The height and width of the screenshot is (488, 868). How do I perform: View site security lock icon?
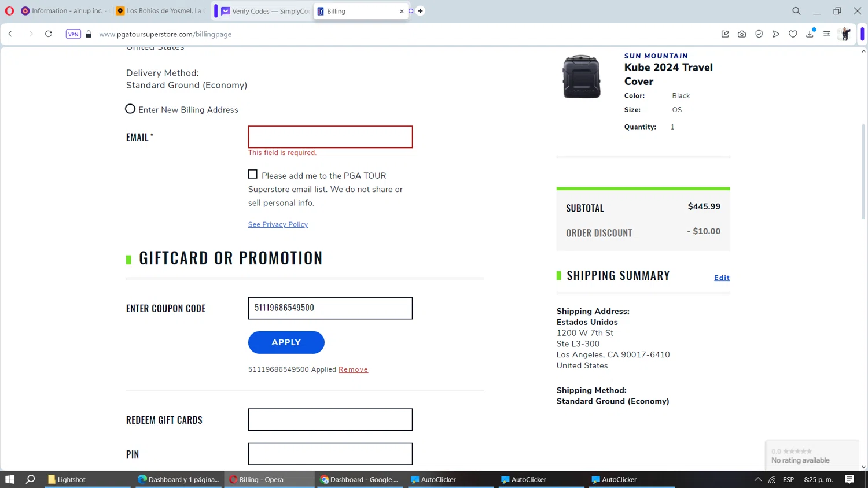89,34
